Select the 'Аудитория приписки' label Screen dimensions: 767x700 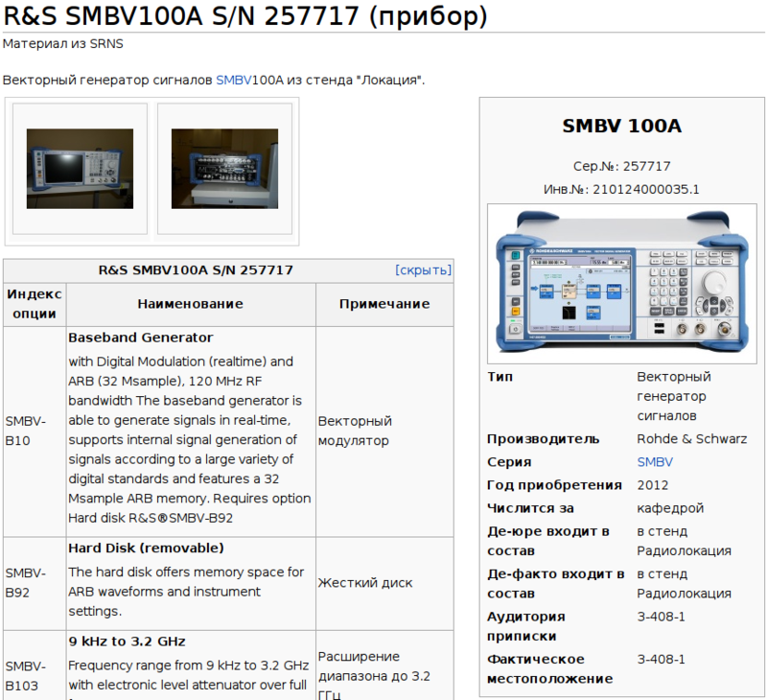point(525,626)
